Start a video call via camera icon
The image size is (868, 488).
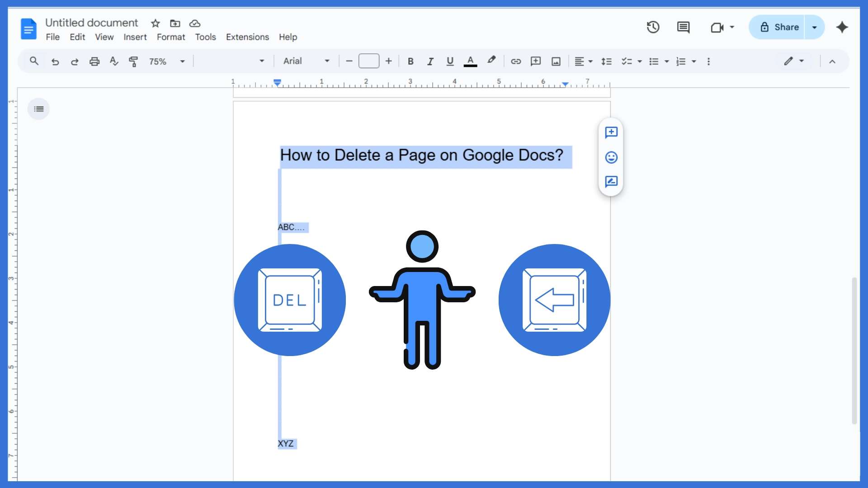click(717, 28)
